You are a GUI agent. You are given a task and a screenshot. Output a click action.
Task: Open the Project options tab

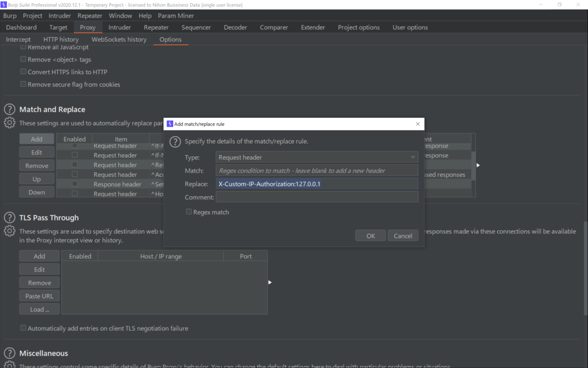[359, 27]
